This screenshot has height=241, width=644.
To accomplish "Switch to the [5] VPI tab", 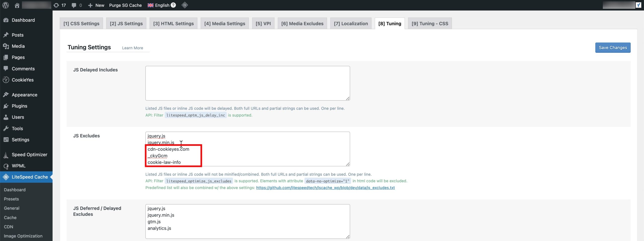I will 263,23.
